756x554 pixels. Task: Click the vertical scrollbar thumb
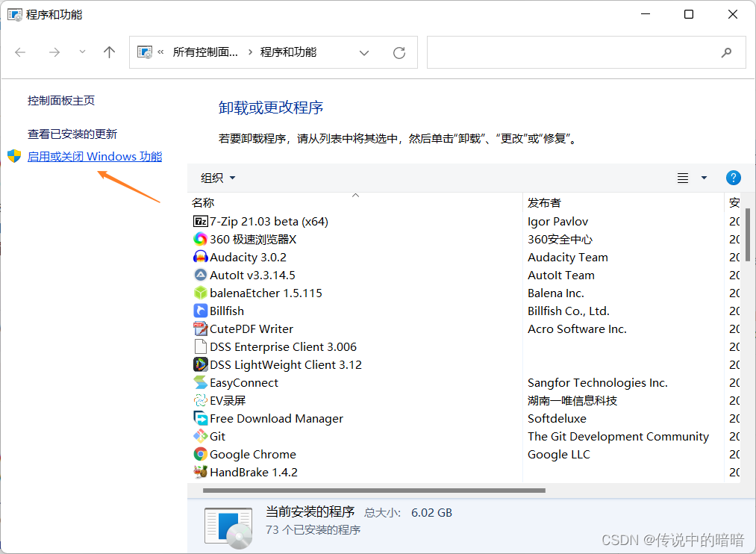[x=747, y=234]
